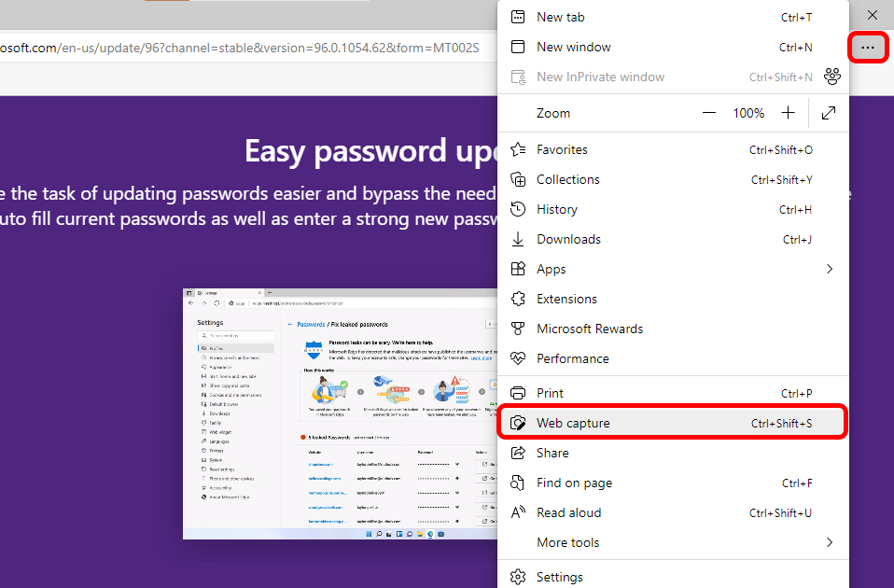Click the 100% zoom level value

[748, 113]
